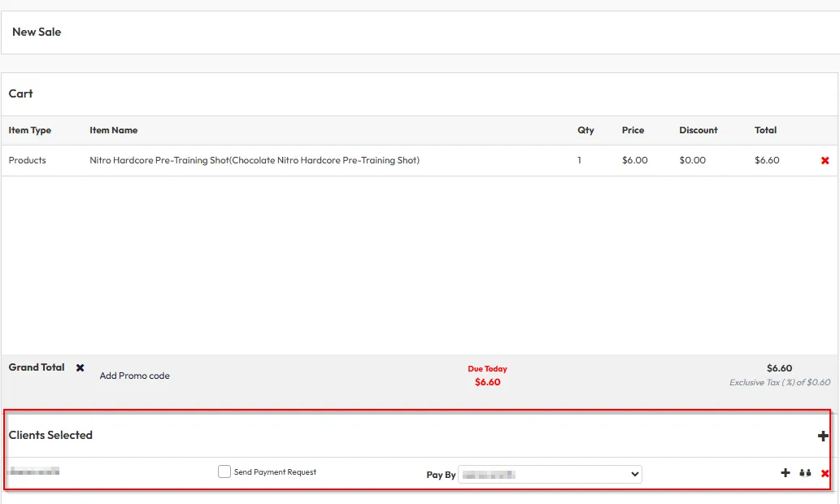
Task: Click the Add Promo code link
Action: [134, 376]
